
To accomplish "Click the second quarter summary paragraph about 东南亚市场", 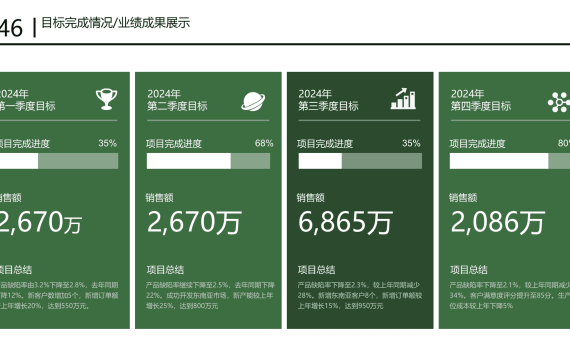I will pyautogui.click(x=210, y=295).
